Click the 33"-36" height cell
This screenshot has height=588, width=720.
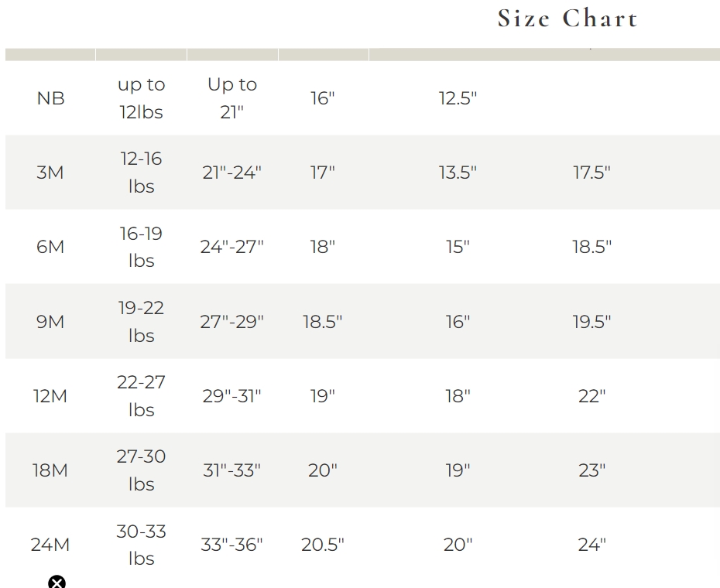232,545
